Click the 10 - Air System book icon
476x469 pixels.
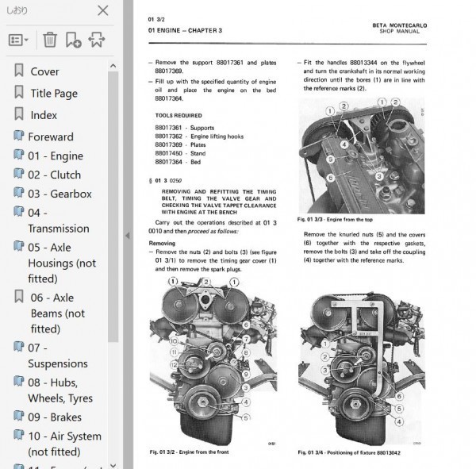pyautogui.click(x=19, y=435)
